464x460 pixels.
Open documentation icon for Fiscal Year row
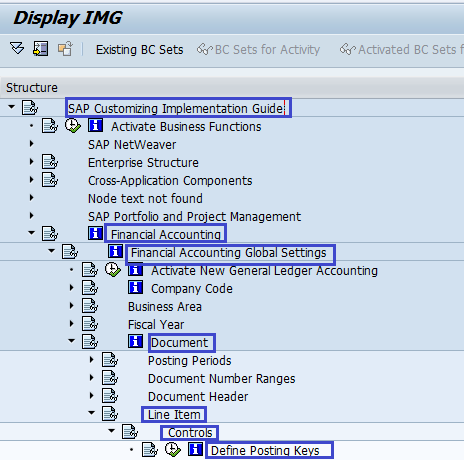(x=90, y=324)
